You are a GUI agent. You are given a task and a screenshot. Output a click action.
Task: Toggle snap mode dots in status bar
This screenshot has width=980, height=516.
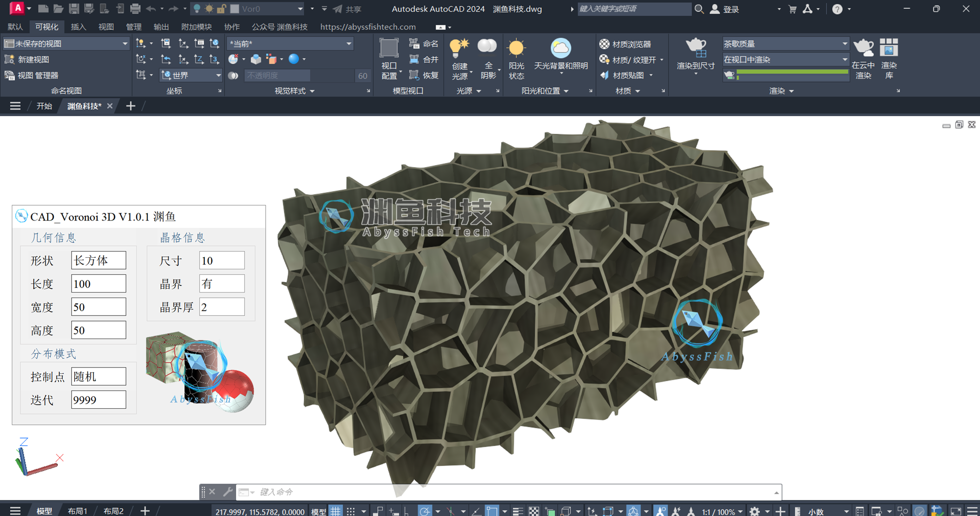pyautogui.click(x=351, y=511)
